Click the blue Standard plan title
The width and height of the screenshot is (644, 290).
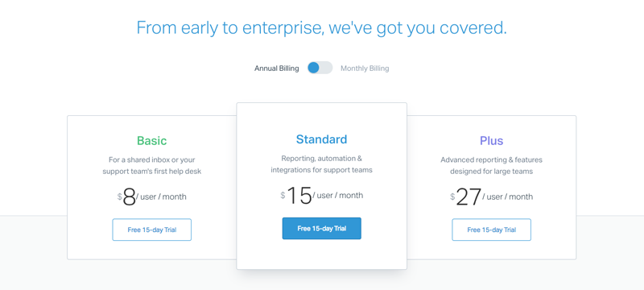tap(321, 139)
